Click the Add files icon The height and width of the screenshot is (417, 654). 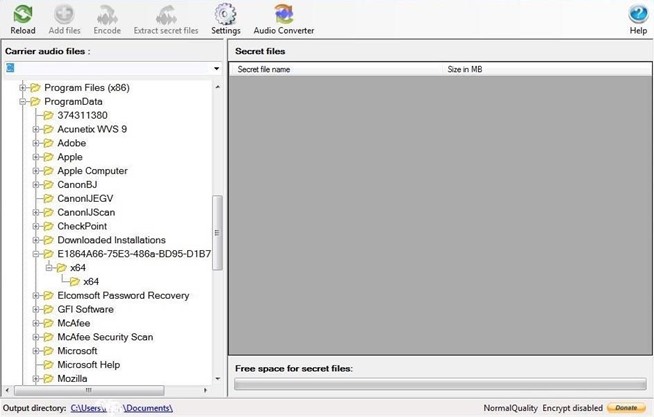coord(64,14)
